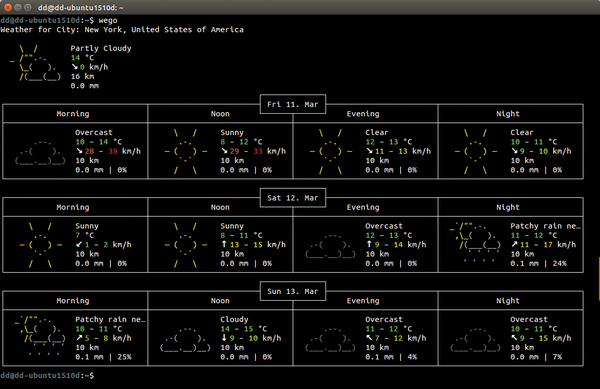Viewport: 600px width, 389px height.
Task: Click the Friday 'Morning' column header
Action: (73, 114)
